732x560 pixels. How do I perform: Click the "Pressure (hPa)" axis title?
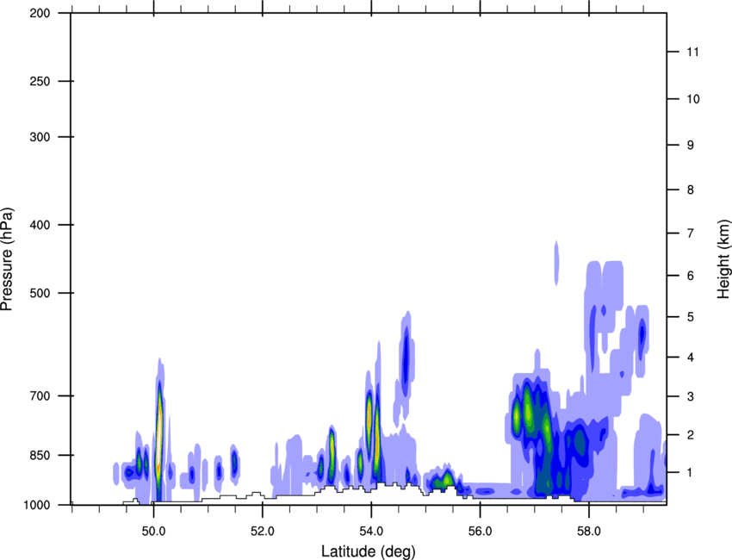coord(7,259)
